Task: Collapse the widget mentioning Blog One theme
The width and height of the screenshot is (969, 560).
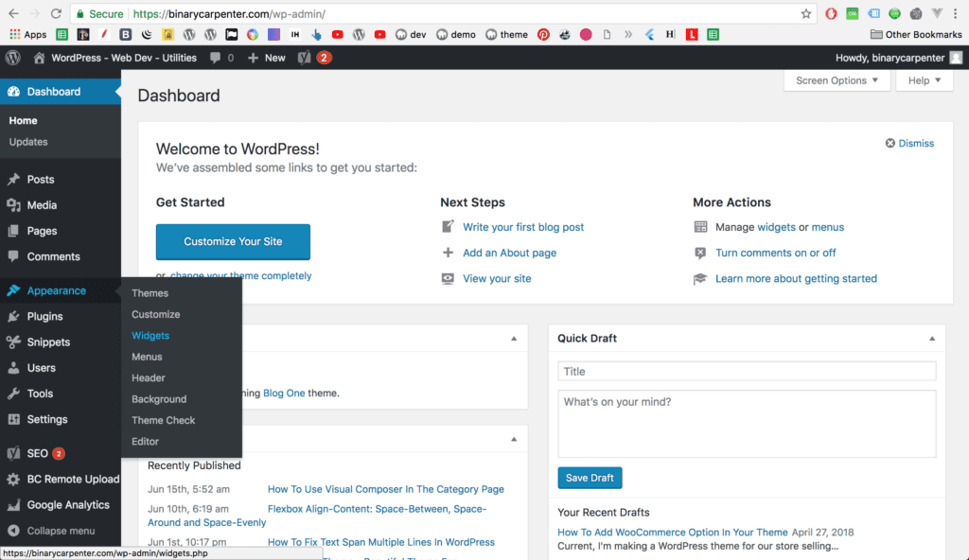Action: click(514, 339)
